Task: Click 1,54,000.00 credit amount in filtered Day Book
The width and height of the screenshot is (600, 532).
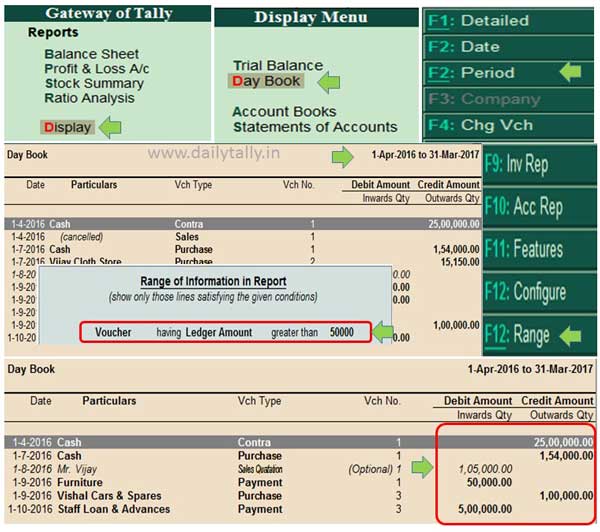Action: click(566, 455)
